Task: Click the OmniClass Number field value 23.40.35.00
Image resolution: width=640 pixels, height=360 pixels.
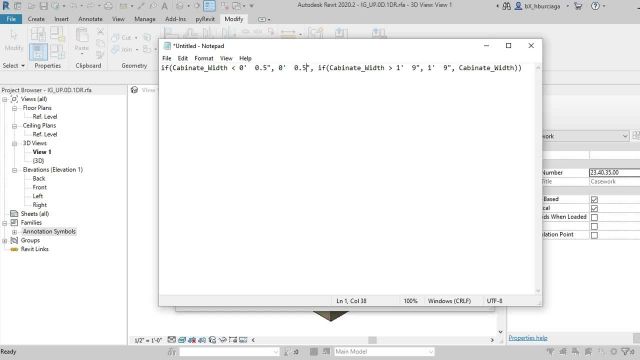Action: (x=614, y=173)
